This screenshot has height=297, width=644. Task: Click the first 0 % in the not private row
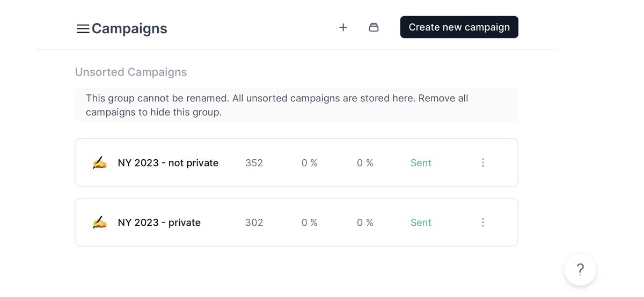point(310,163)
